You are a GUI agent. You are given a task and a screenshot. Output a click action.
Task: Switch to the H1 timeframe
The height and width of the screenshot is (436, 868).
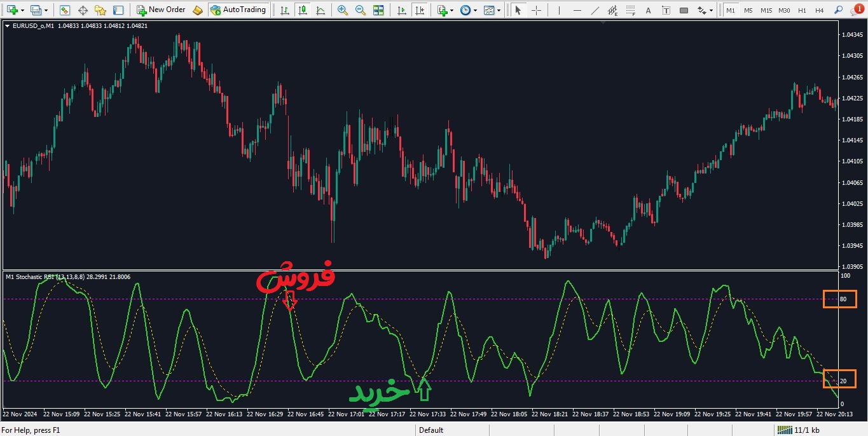point(803,10)
